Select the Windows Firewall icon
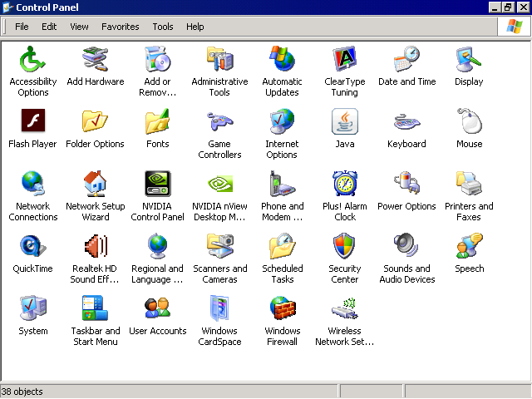Screen dimensions: 532x399 (x=283, y=308)
